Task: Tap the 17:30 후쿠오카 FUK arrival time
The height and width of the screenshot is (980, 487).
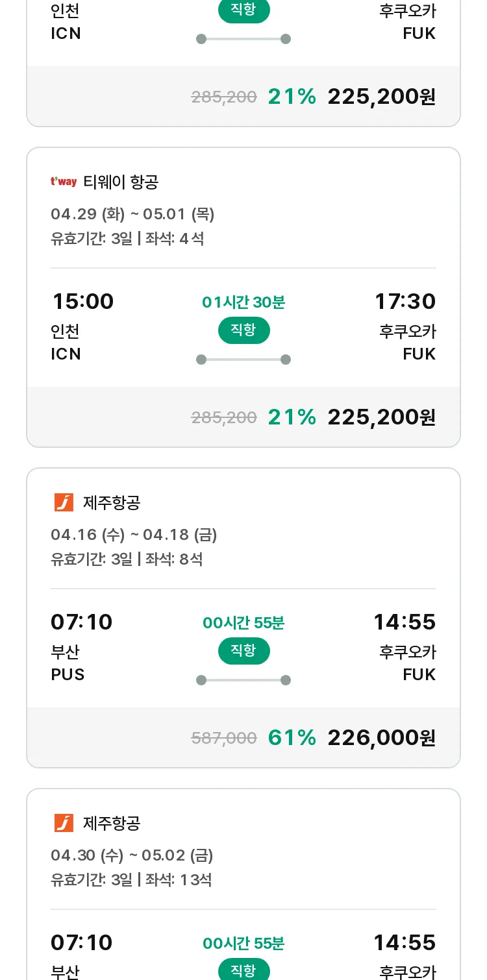Action: pos(405,302)
